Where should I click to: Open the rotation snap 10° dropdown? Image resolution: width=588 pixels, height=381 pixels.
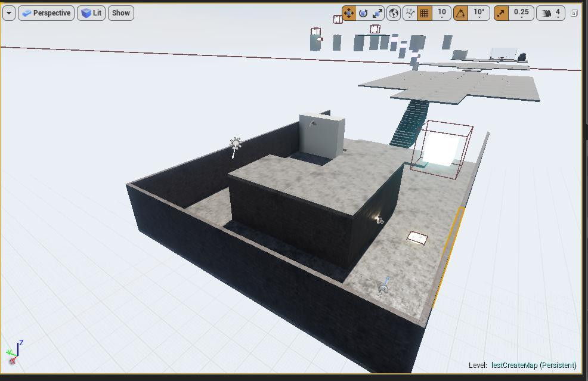coord(479,13)
